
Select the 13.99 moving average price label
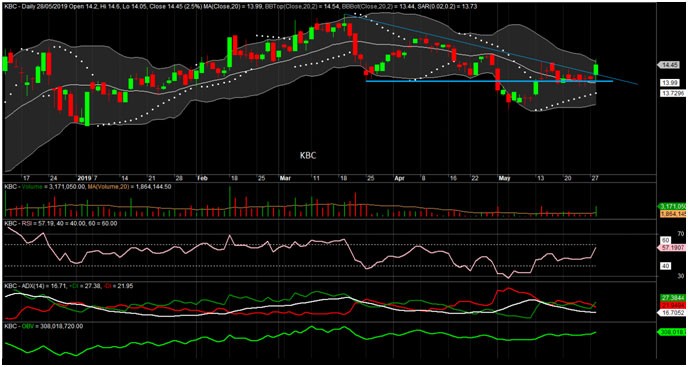coord(671,83)
